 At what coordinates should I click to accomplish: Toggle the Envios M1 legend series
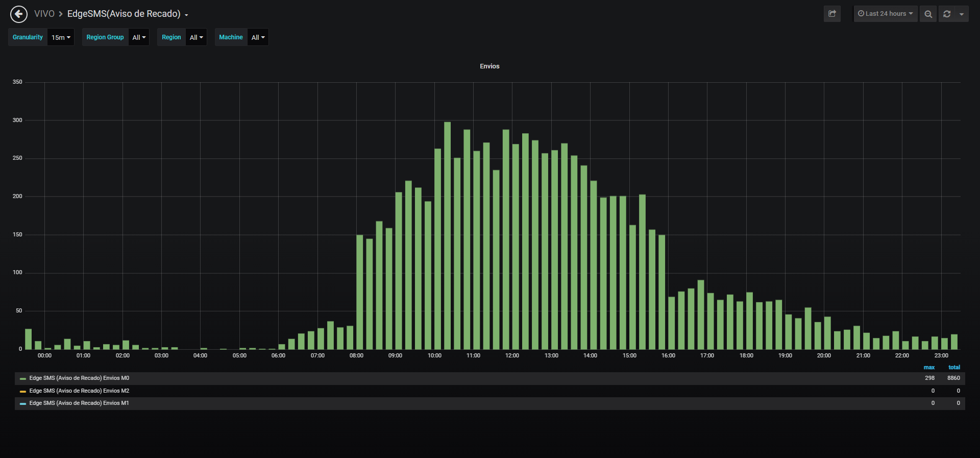[x=79, y=403]
